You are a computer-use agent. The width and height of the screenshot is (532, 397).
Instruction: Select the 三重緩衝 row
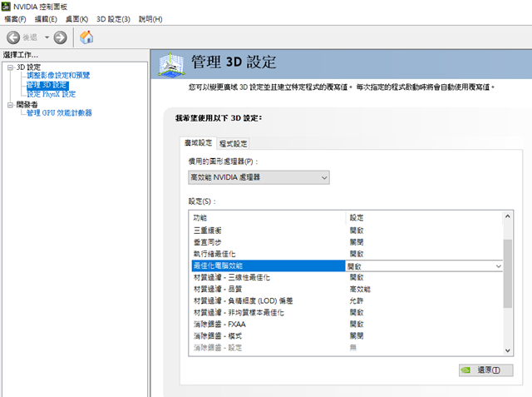pos(347,231)
